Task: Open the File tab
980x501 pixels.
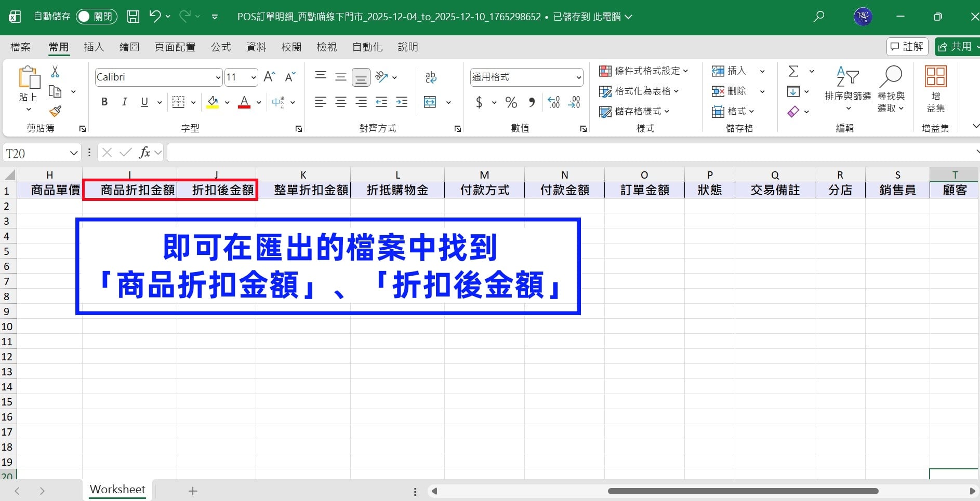Action: coord(20,47)
